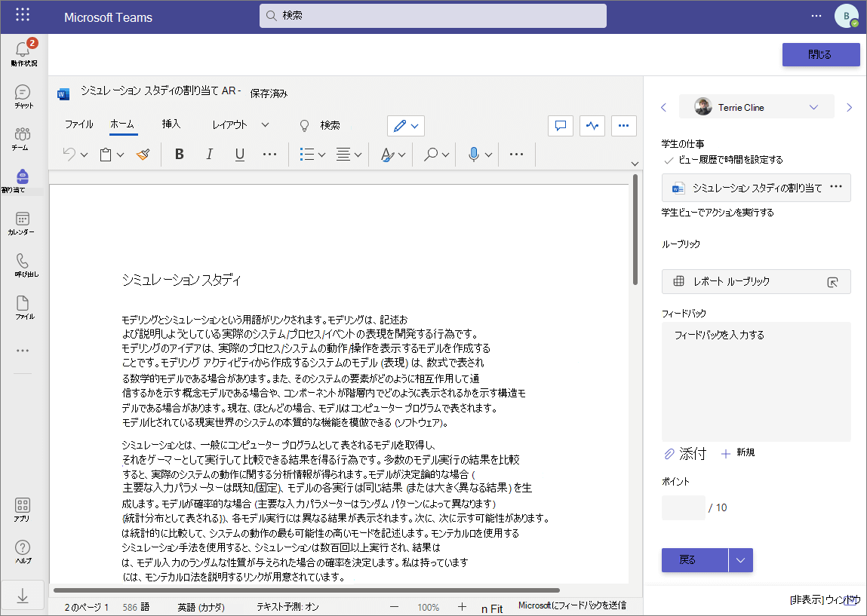This screenshot has width=867, height=616.
Task: Click the 検索 Tell Me box in ribbon
Action: click(330, 125)
